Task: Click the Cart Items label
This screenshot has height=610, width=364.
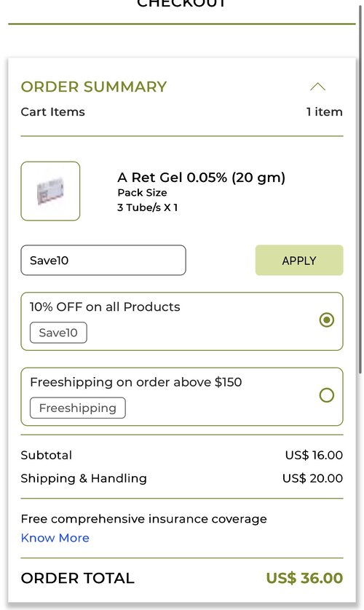Action: [53, 111]
